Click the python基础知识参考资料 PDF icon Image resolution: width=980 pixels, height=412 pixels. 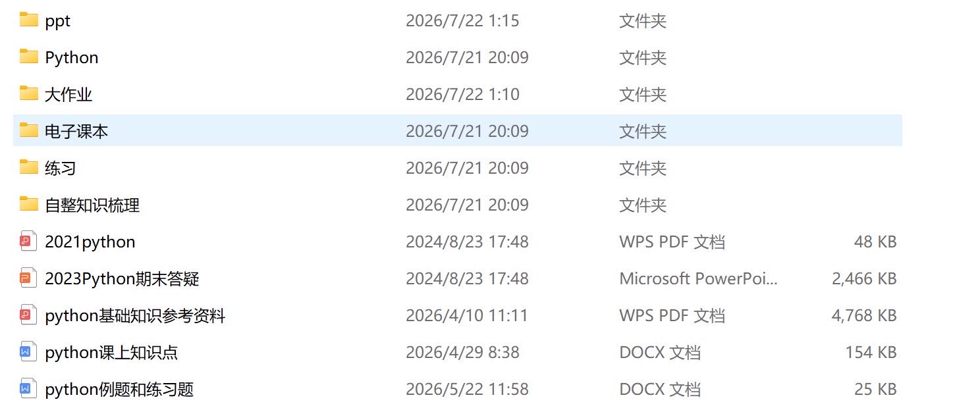tap(26, 315)
